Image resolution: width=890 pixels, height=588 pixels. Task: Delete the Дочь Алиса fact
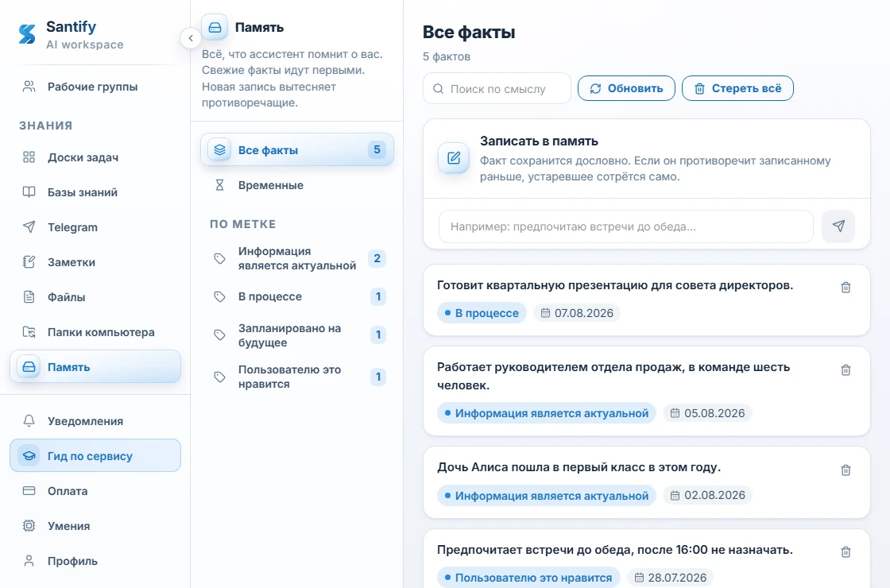pyautogui.click(x=845, y=470)
